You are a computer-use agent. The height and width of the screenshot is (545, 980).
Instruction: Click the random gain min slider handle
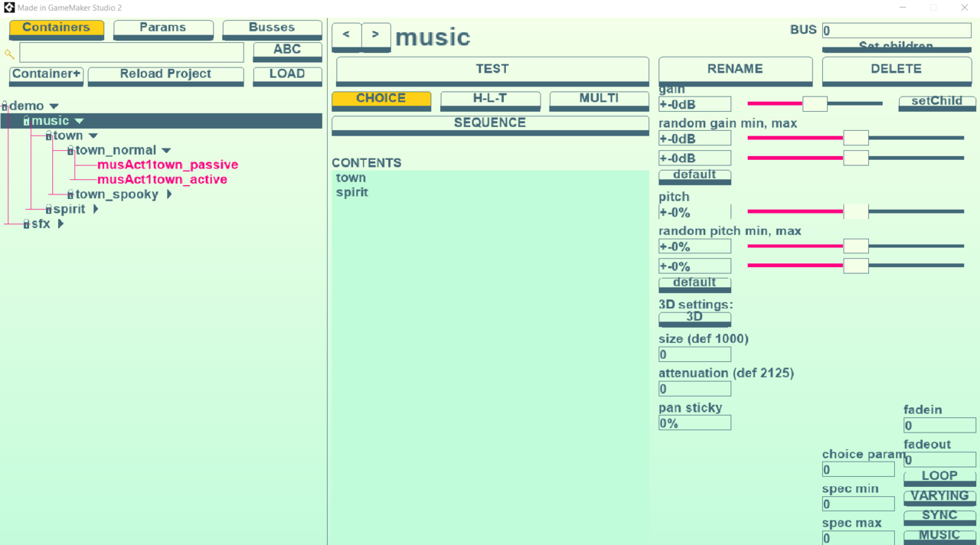(x=856, y=138)
